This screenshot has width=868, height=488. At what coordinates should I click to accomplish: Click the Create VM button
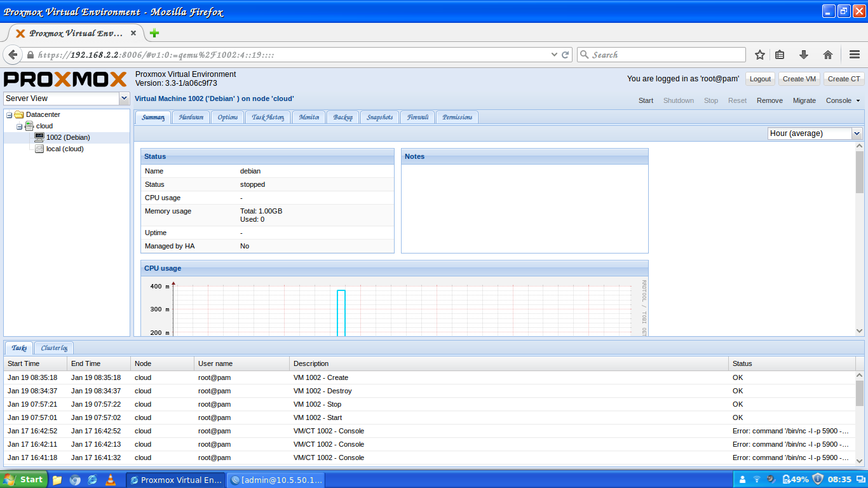click(799, 79)
